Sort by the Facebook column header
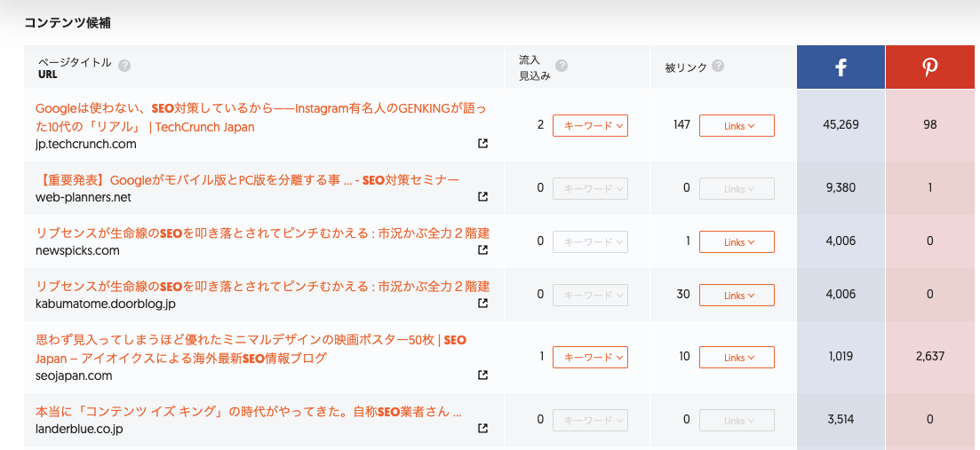Image resolution: width=980 pixels, height=450 pixels. point(841,67)
